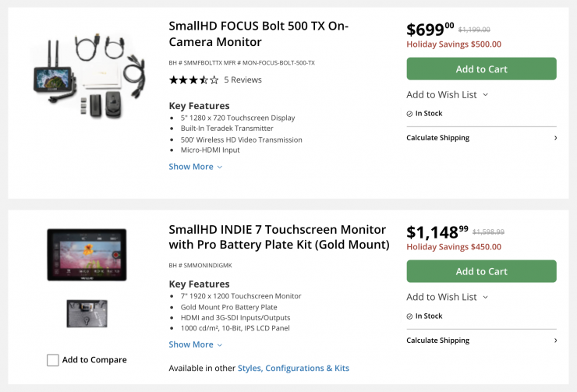
Task: Add SmallHD INDIE 7 monitor to cart
Action: coord(481,271)
